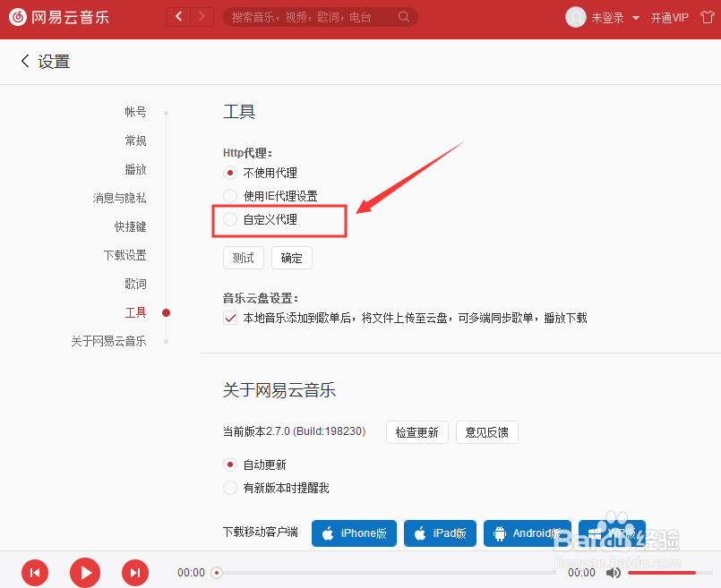Click the 确定 proxy button

pos(291,258)
